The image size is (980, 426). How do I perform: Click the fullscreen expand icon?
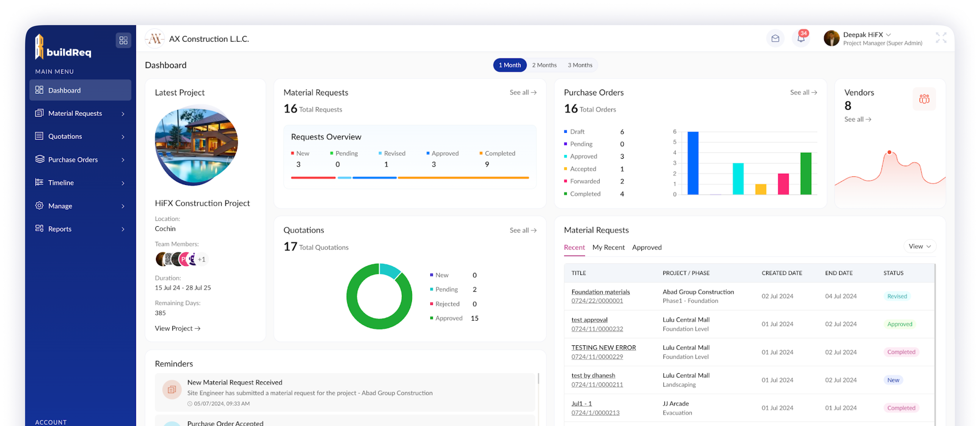pos(941,38)
